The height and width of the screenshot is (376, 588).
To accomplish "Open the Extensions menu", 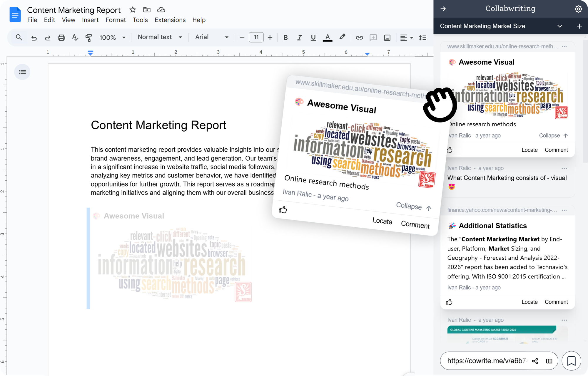I will coord(170,20).
